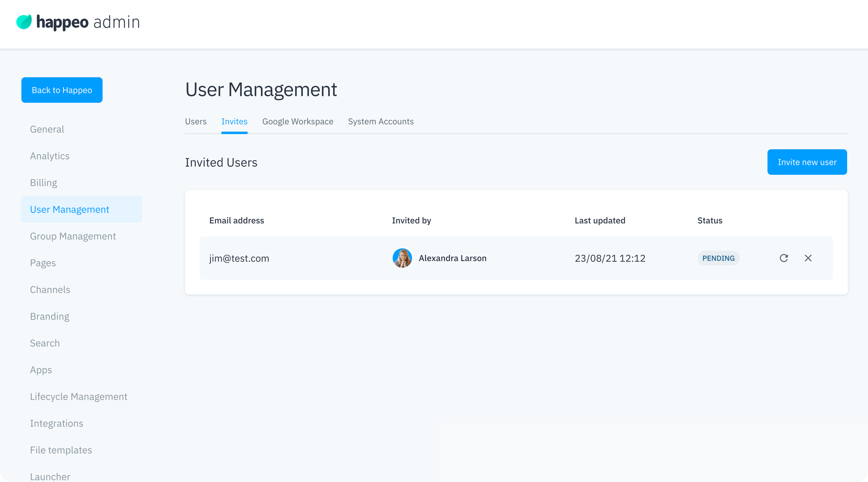Open Integrations in the sidebar
This screenshot has width=868, height=482.
[57, 423]
